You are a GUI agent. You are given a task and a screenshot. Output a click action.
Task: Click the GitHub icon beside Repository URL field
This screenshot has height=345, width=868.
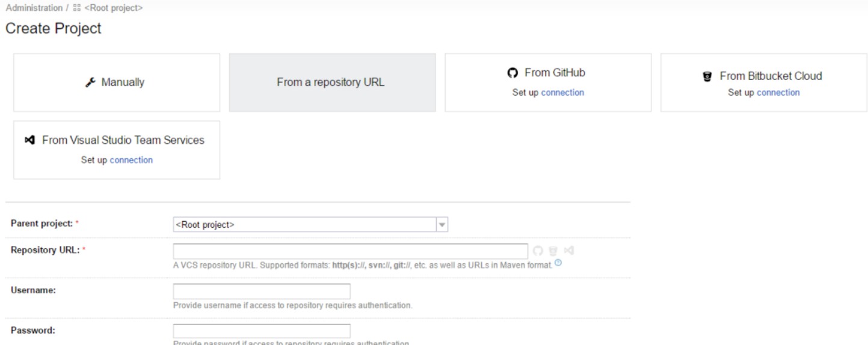pyautogui.click(x=538, y=251)
